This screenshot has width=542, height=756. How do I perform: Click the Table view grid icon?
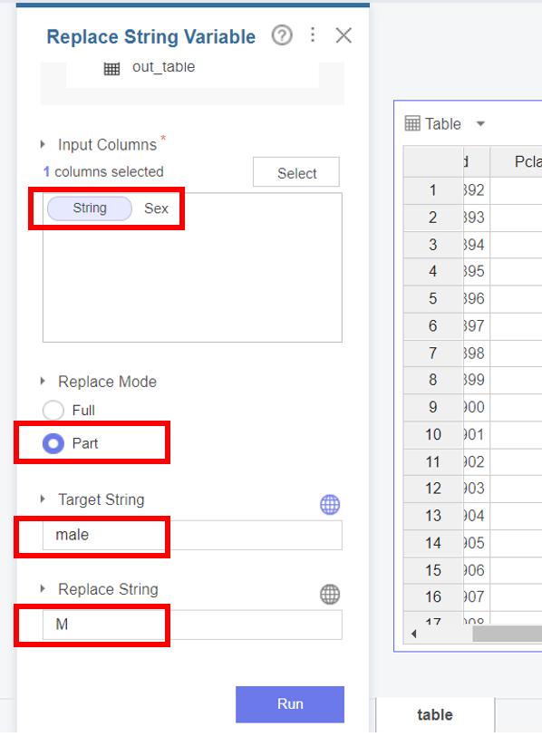tap(412, 123)
